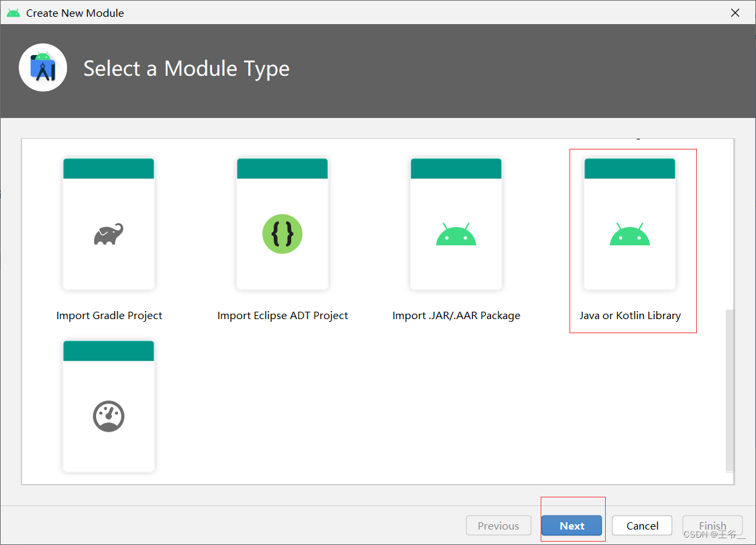This screenshot has width=756, height=545.
Task: Click the Android Studio logo in header
Action: 43,68
